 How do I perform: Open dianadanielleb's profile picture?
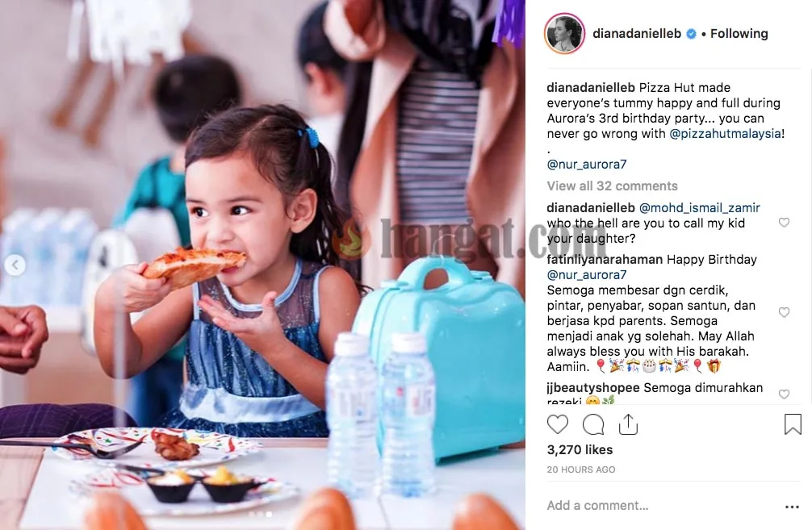tap(564, 34)
